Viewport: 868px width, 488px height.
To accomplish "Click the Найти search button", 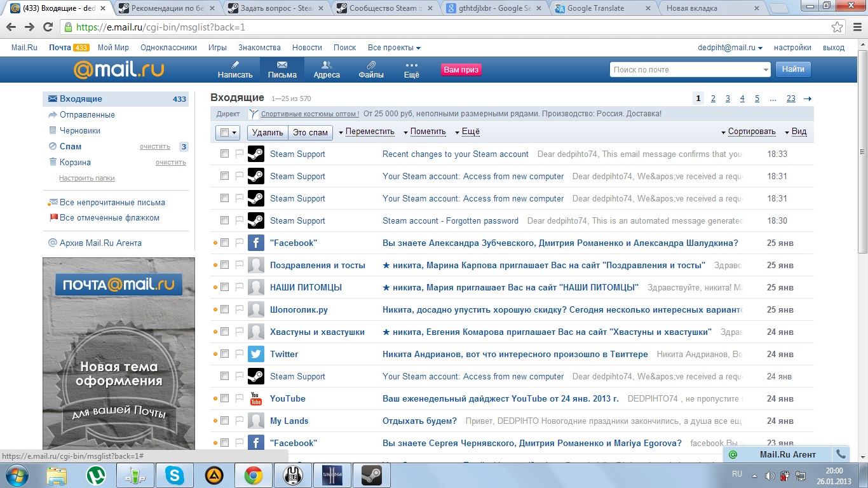I will coord(793,69).
